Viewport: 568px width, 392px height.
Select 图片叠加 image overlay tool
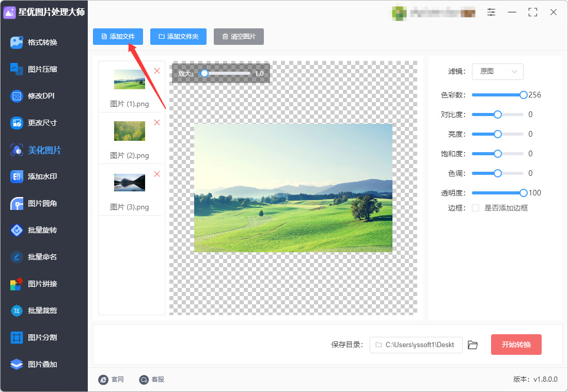point(34,364)
